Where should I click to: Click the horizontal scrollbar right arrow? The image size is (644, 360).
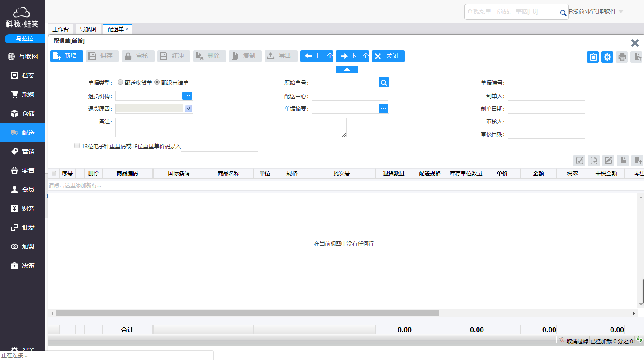coord(634,313)
